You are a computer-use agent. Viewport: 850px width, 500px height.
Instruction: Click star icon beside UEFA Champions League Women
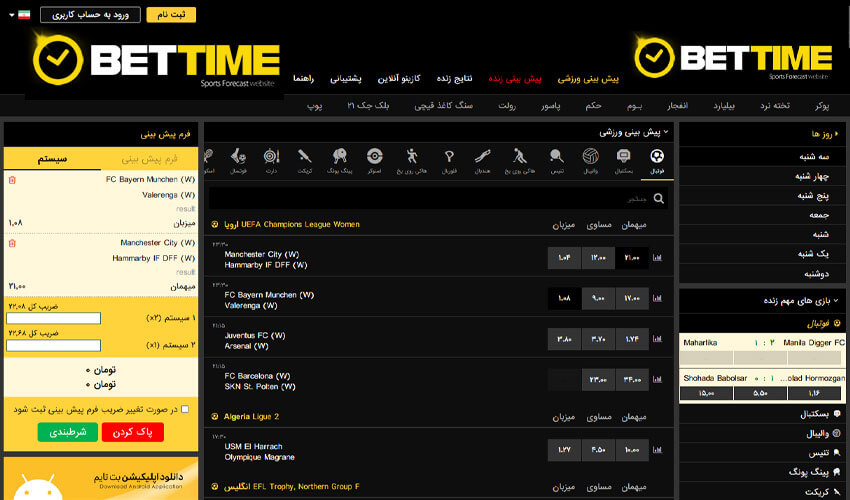[x=215, y=225]
